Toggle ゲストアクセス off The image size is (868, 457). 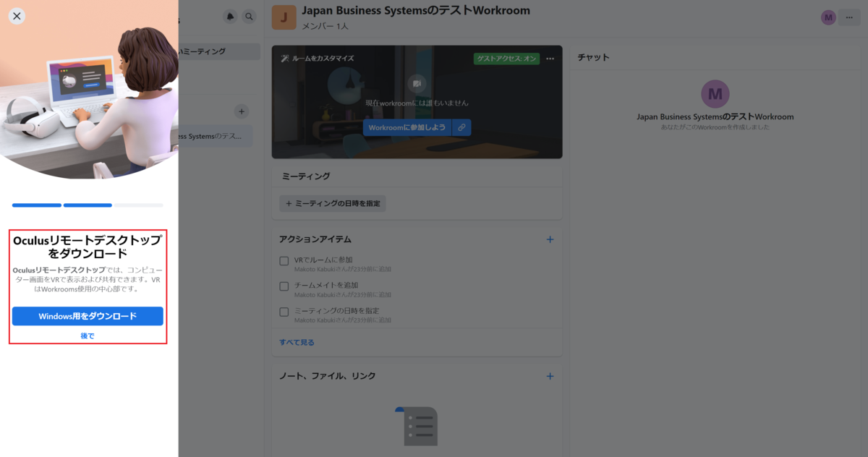point(506,59)
